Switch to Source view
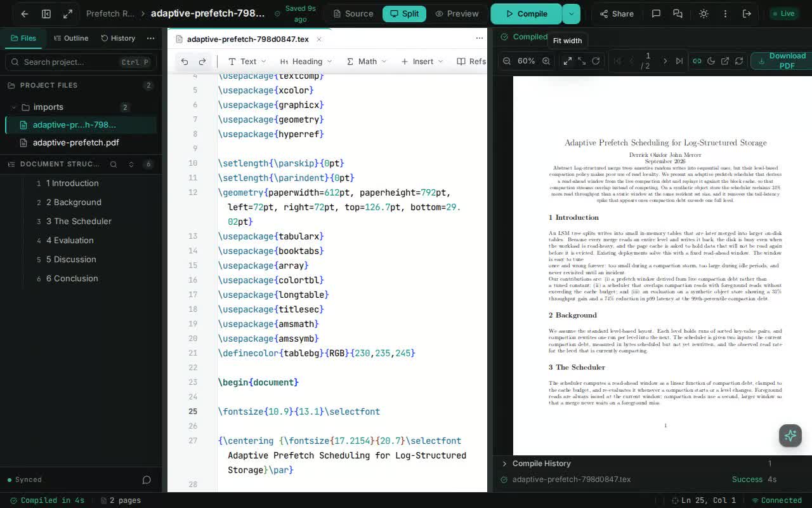Viewport: 812px width, 508px height. coord(353,13)
